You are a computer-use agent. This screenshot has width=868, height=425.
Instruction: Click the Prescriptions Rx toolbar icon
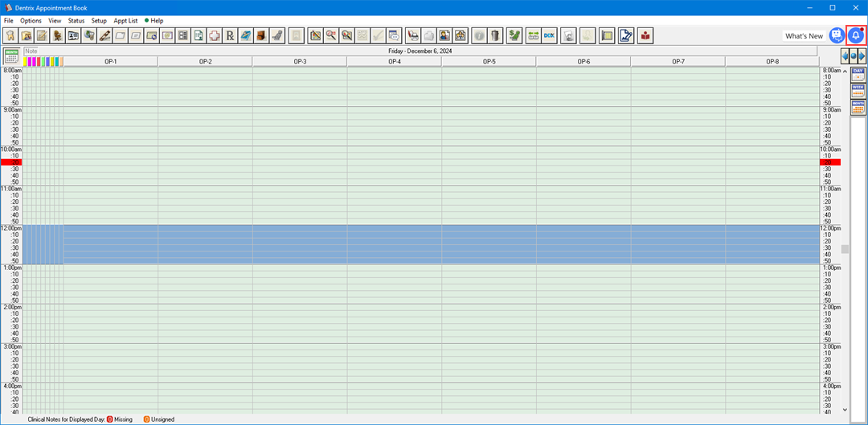click(x=230, y=35)
